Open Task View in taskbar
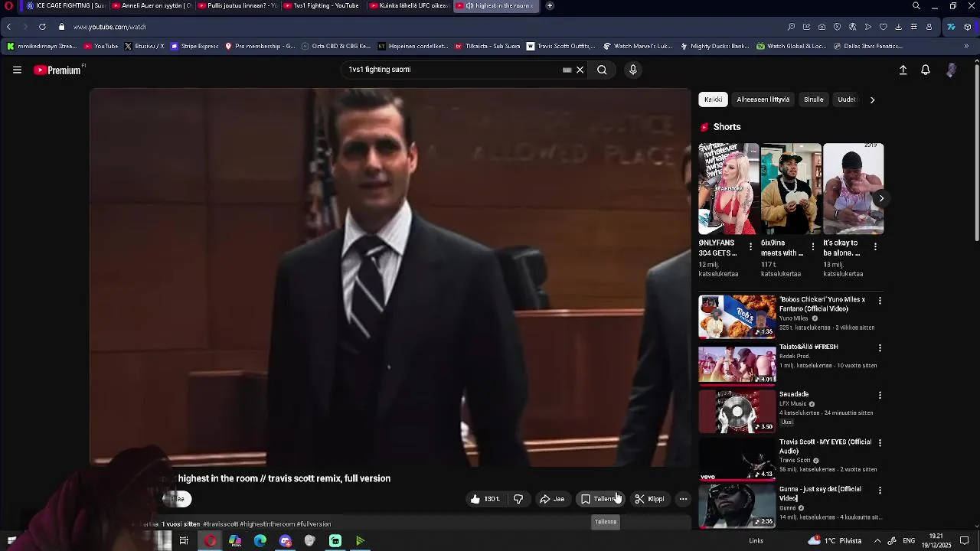 pos(184,541)
